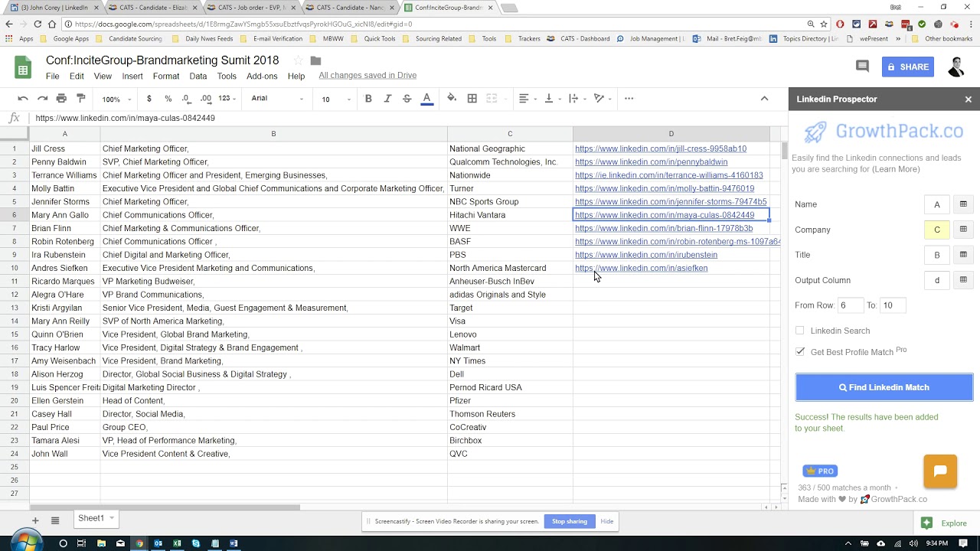Click the Find Linkedin Match button
980x551 pixels.
[x=884, y=387]
